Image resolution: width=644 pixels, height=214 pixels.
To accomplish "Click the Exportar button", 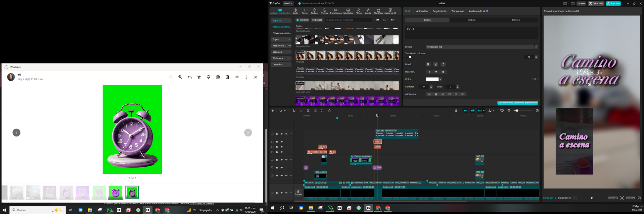I will pyautogui.click(x=613, y=3).
